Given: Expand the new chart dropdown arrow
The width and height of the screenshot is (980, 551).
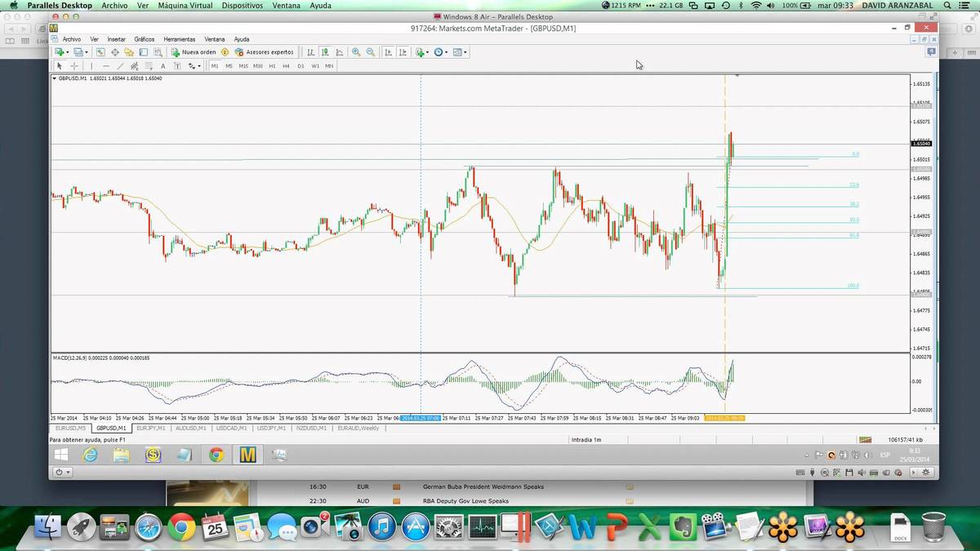Looking at the screenshot, I should coord(67,52).
